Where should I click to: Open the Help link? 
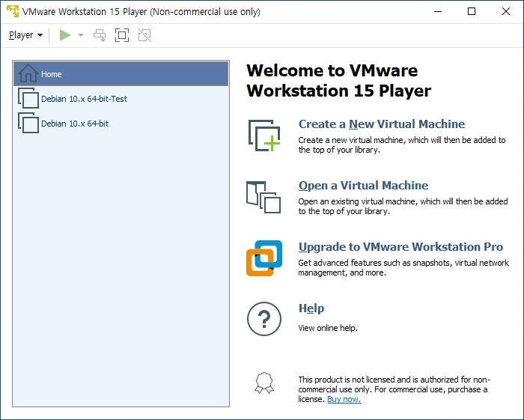(311, 308)
